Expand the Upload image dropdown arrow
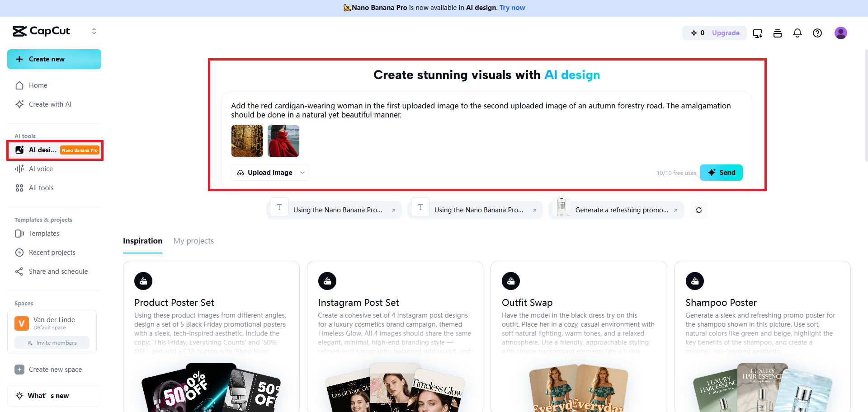Viewport: 868px width, 412px height. coord(302,173)
